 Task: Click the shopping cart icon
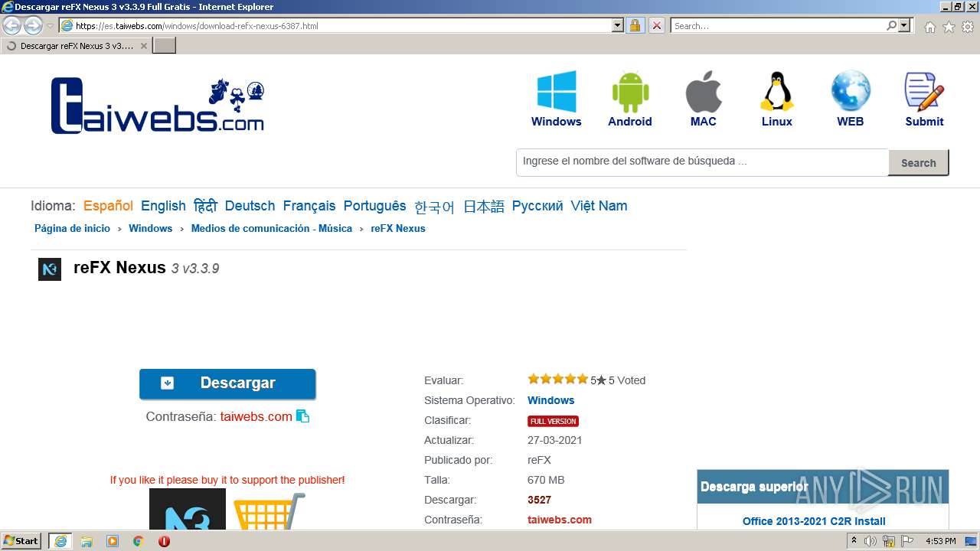pos(269,511)
